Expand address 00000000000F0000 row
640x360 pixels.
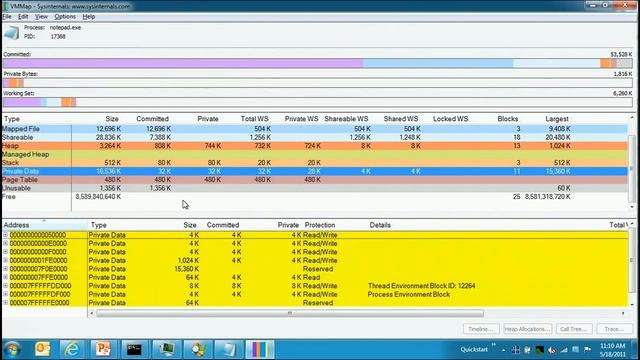coord(5,252)
